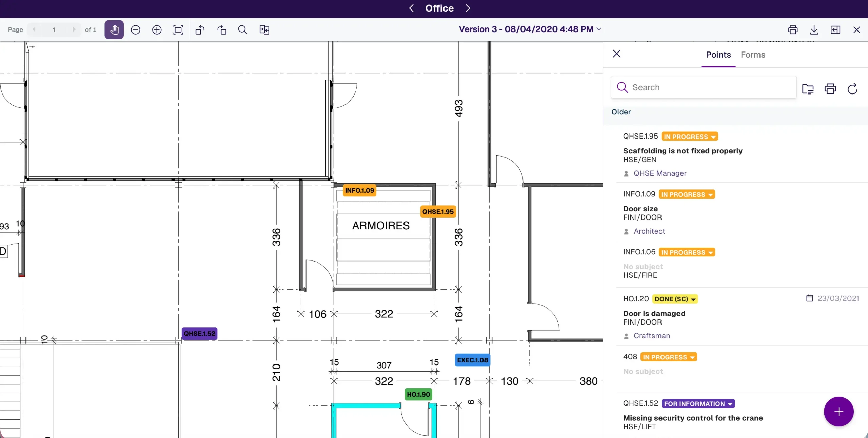Image resolution: width=868 pixels, height=438 pixels.
Task: Open the Architect assignee link
Action: (649, 231)
